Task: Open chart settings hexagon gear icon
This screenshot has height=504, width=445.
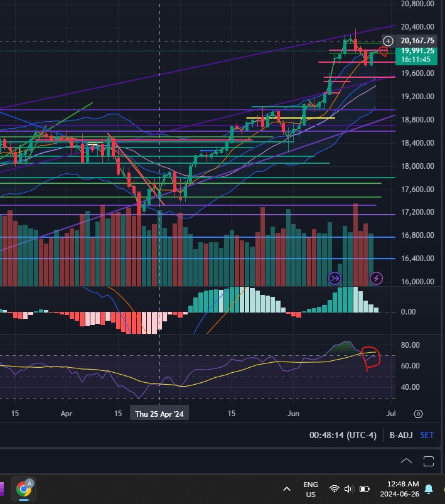Action: click(x=419, y=414)
